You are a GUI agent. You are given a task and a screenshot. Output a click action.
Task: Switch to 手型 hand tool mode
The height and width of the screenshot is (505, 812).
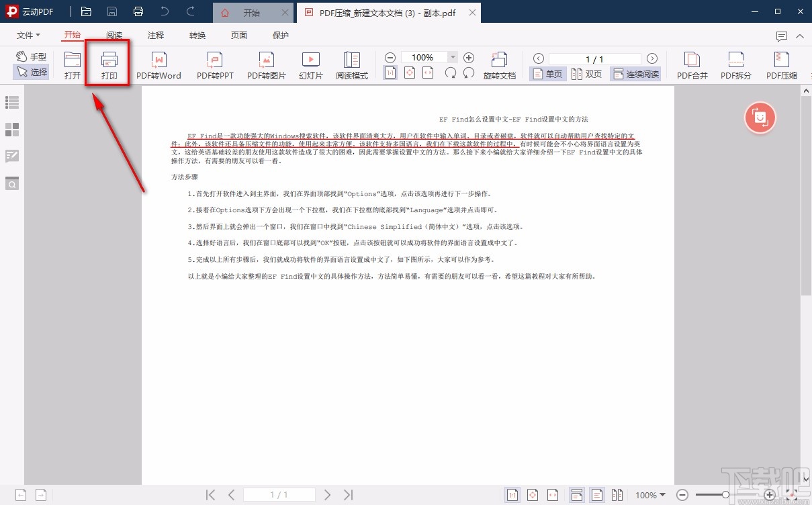[x=31, y=56]
